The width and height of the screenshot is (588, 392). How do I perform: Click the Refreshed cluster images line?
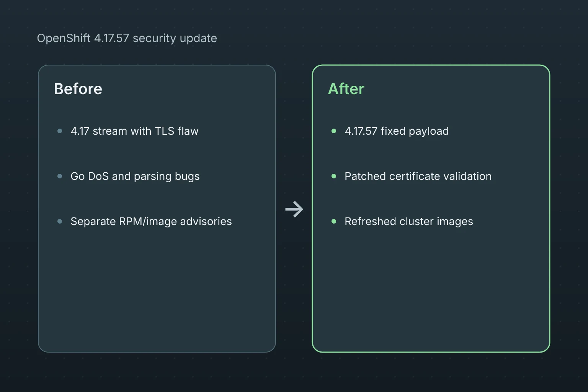409,221
